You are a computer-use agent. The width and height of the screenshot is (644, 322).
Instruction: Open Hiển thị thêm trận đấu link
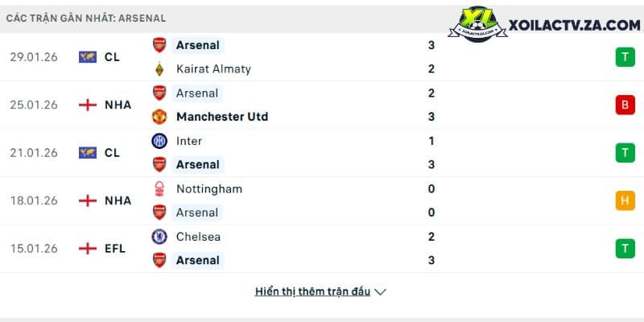[312, 291]
